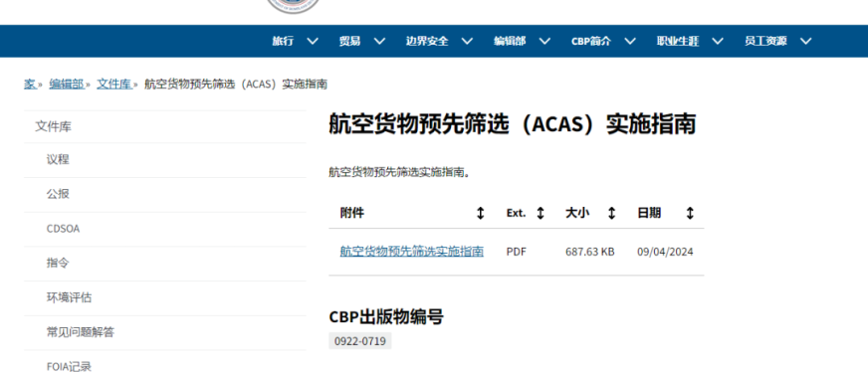The image size is (868, 372).
Task: Open the 贸易 navigation menu
Action: (349, 41)
